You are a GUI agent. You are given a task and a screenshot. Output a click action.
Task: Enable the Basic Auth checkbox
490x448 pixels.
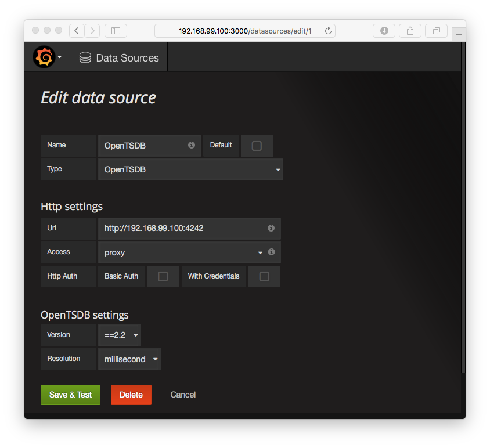[x=163, y=276]
